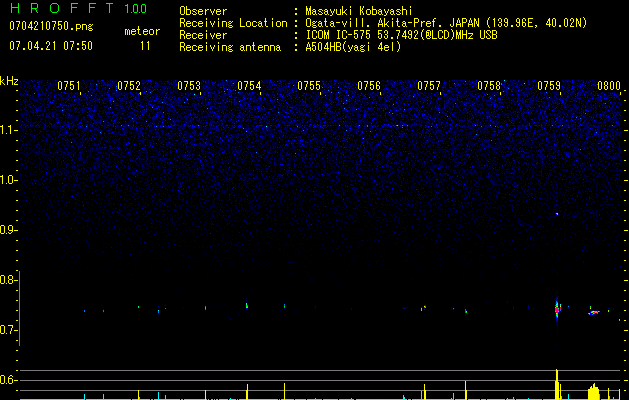Viewport: 629px width, 400px height.
Task: Select the 0800 time marker
Action: [608, 86]
